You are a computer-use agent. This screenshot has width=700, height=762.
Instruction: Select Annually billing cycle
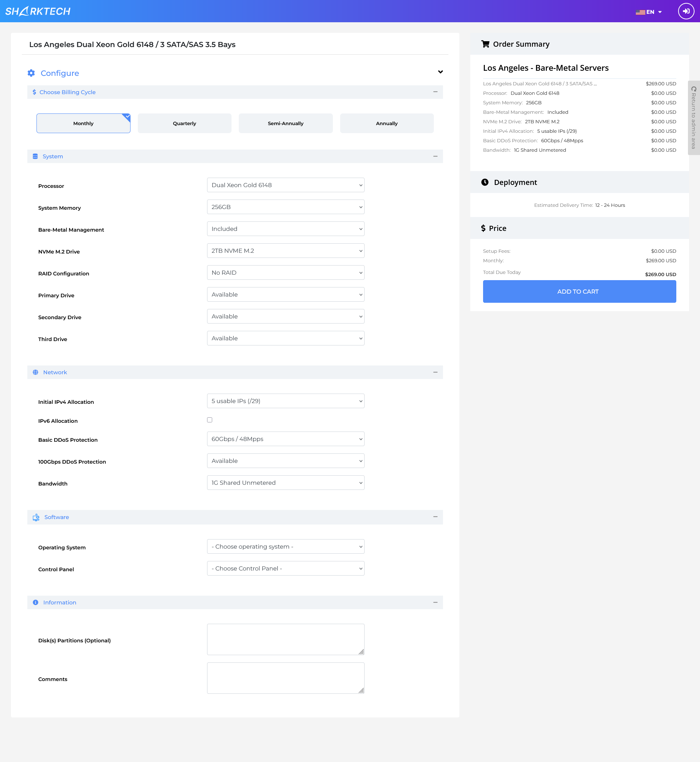[x=387, y=124]
